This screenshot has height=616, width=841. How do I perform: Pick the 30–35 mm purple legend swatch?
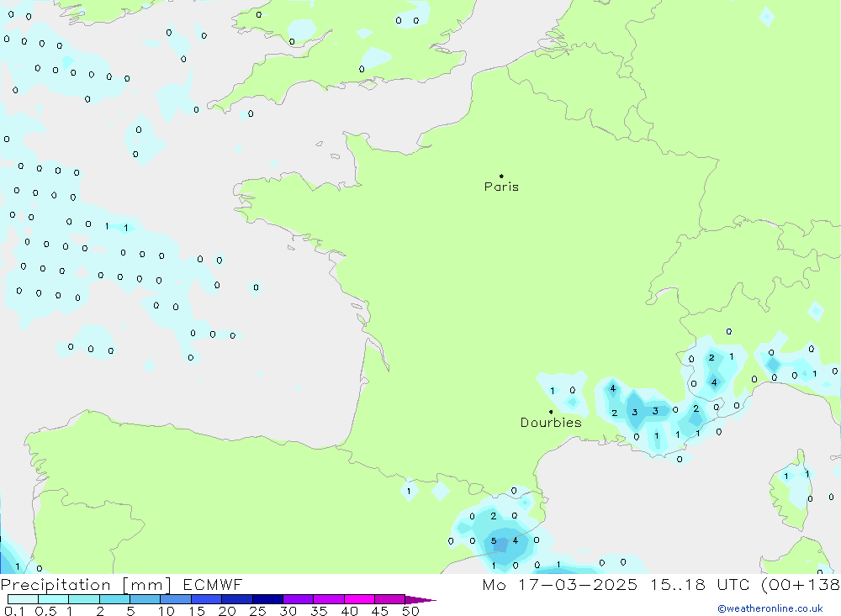pos(299,599)
